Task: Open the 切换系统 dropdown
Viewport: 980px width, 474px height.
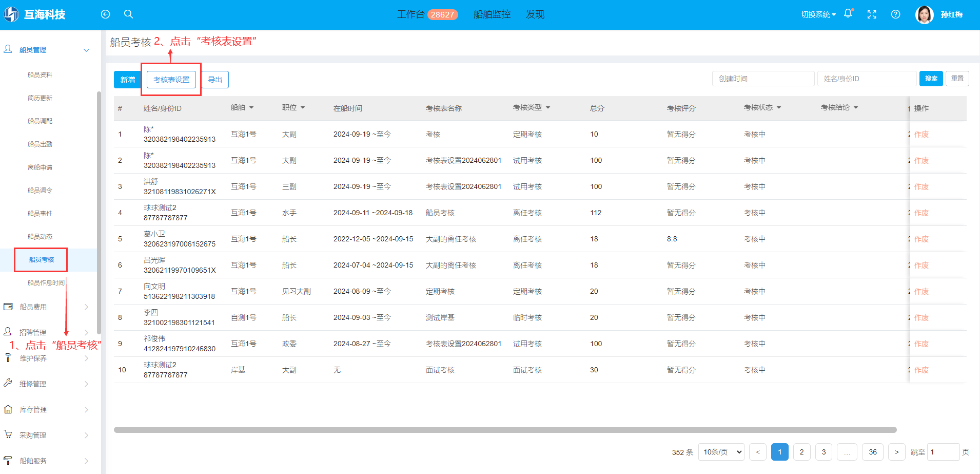Action: point(818,14)
